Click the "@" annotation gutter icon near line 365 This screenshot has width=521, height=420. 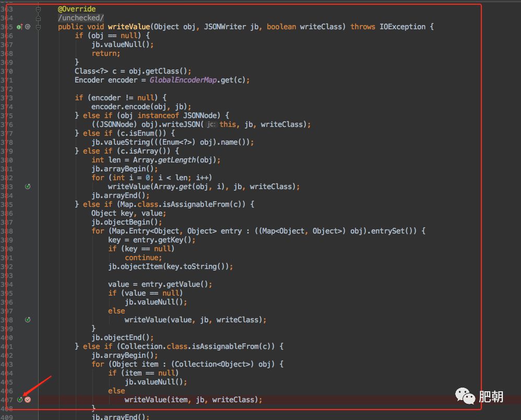point(27,27)
